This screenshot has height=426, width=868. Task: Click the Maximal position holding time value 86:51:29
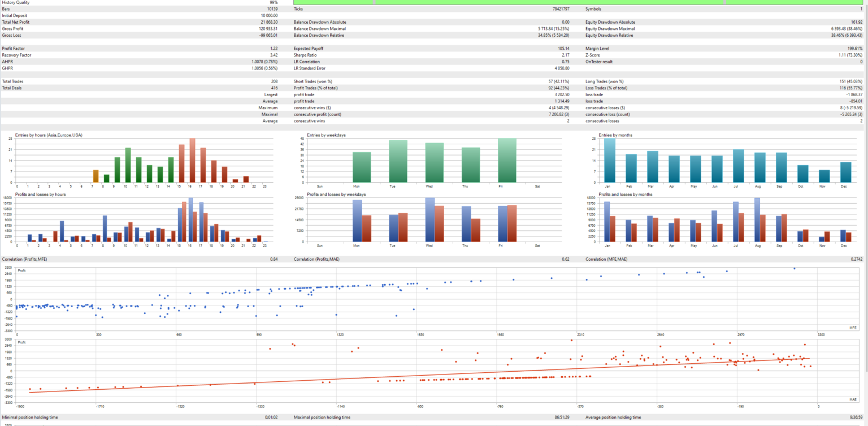click(x=561, y=418)
